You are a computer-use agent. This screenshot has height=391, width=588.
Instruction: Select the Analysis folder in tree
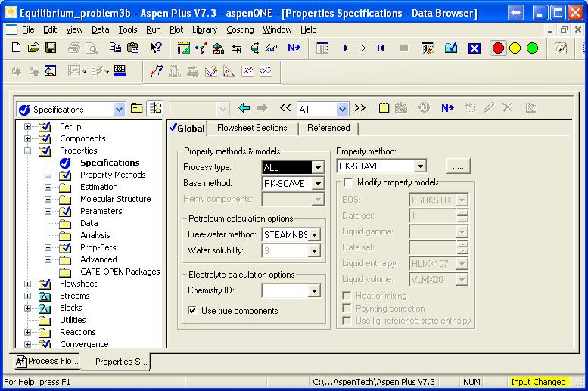[95, 235]
